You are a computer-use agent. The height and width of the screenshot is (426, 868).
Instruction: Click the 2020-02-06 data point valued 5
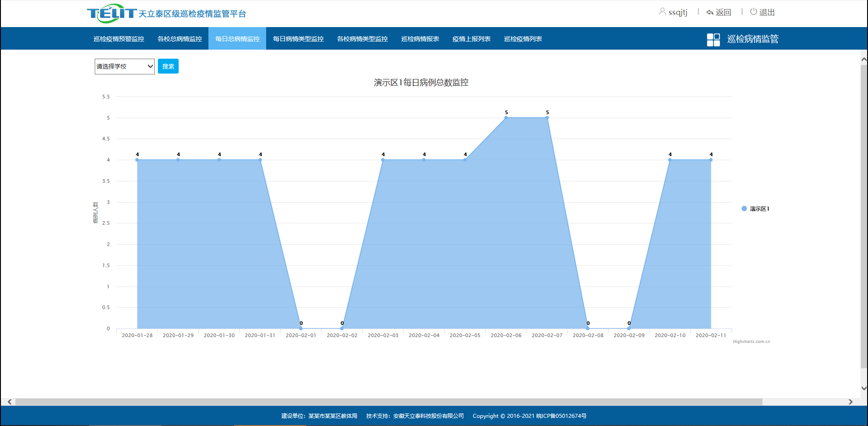pos(506,118)
